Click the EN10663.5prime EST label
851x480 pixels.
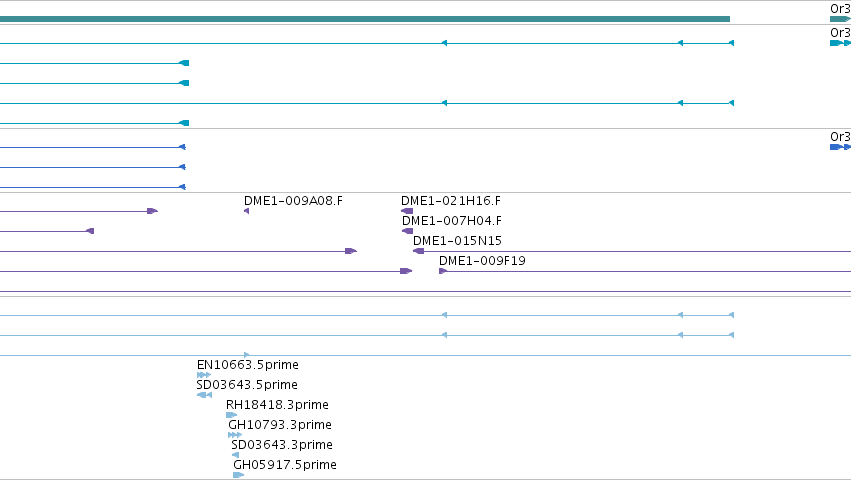pos(247,365)
